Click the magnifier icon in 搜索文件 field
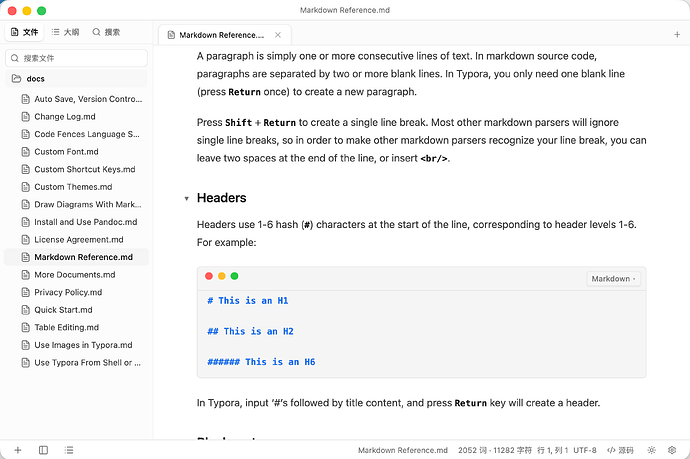Screen dimensions: 690x459 point(15,58)
